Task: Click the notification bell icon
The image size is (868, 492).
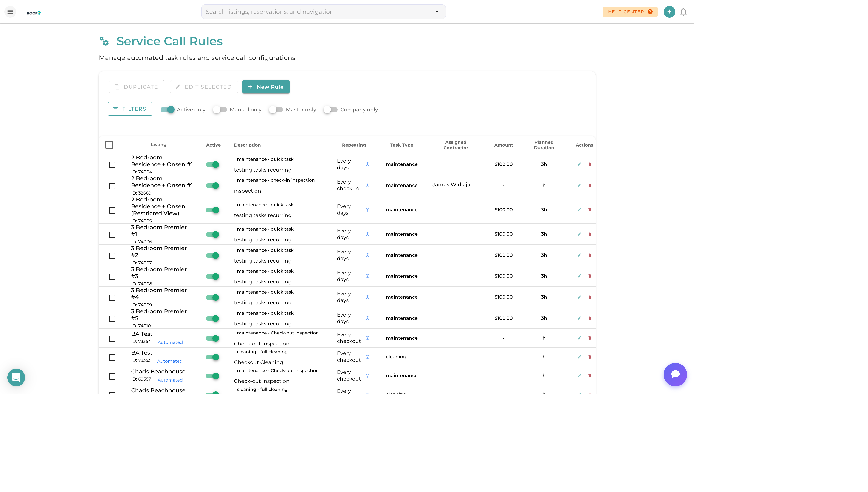Action: [x=684, y=11]
